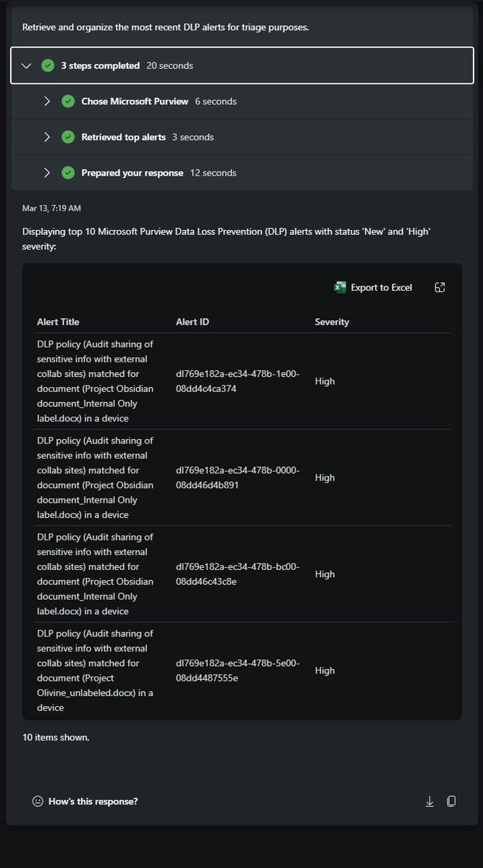Viewport: 483px width, 868px height.
Task: Click alert ID ending in 08dd46d4b891
Action: click(238, 477)
